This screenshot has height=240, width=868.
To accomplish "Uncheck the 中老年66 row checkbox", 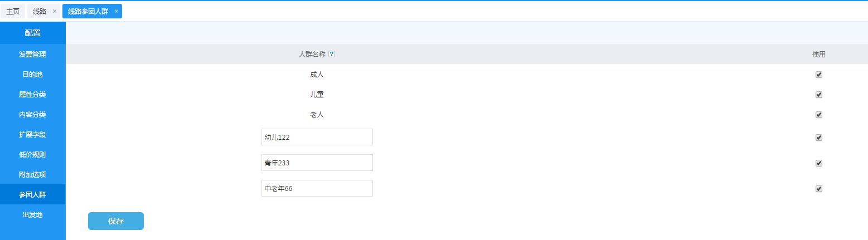I will [819, 189].
